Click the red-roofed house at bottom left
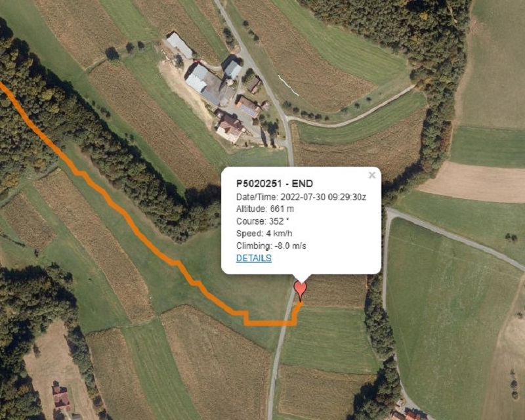525x420 pixels. [x=61, y=397]
